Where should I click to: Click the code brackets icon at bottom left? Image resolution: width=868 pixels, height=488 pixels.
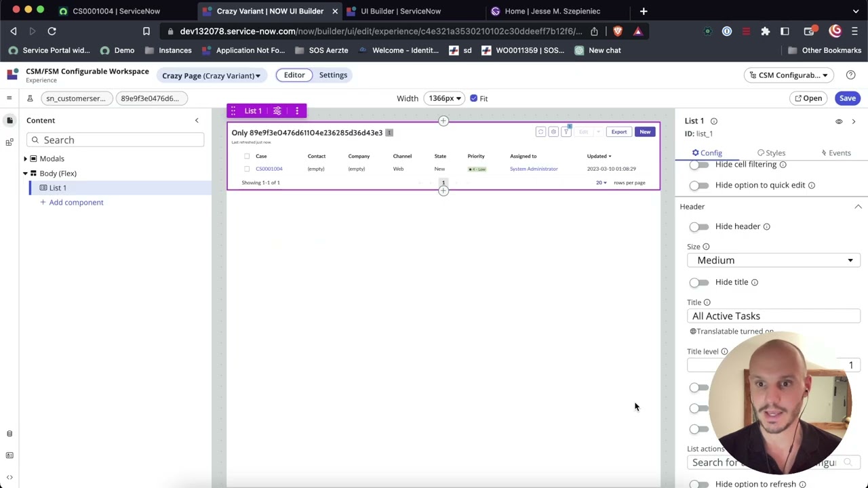(x=9, y=477)
